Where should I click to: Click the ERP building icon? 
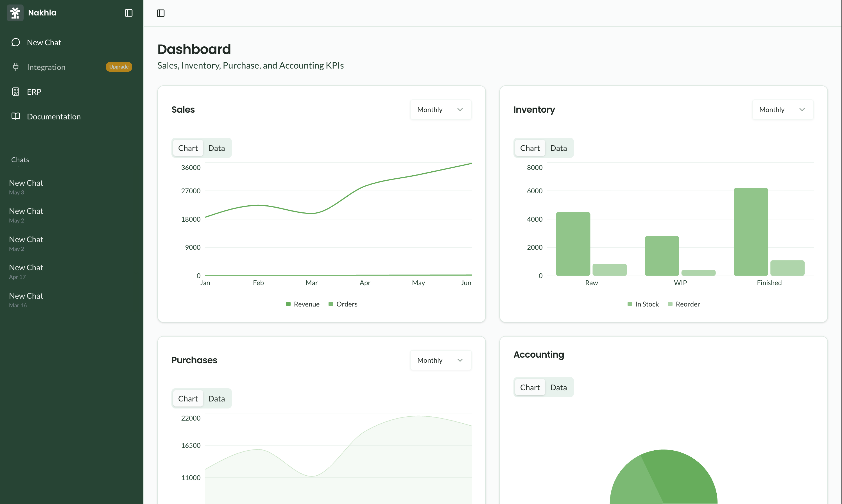tap(16, 92)
